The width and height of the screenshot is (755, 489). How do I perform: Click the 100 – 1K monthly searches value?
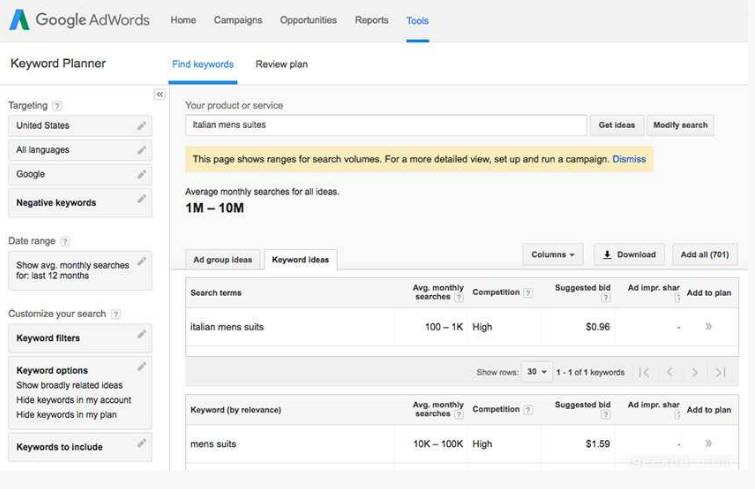pyautogui.click(x=443, y=327)
